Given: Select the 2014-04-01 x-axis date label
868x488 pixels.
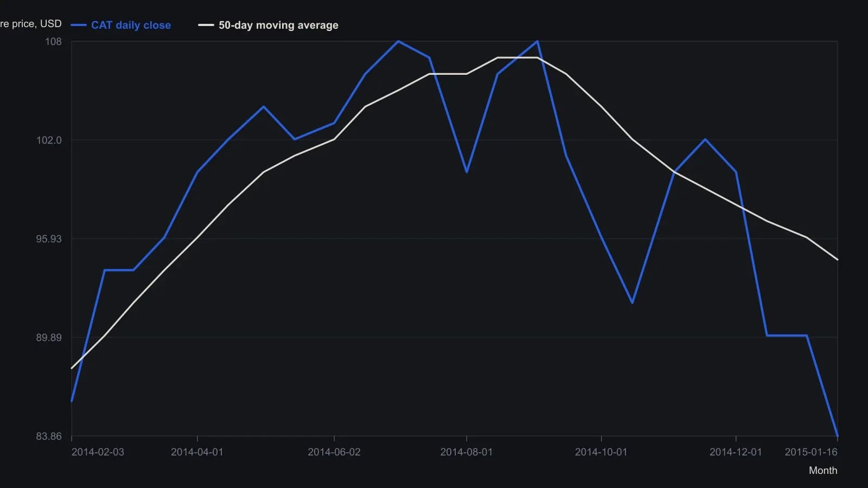Looking at the screenshot, I should (197, 452).
